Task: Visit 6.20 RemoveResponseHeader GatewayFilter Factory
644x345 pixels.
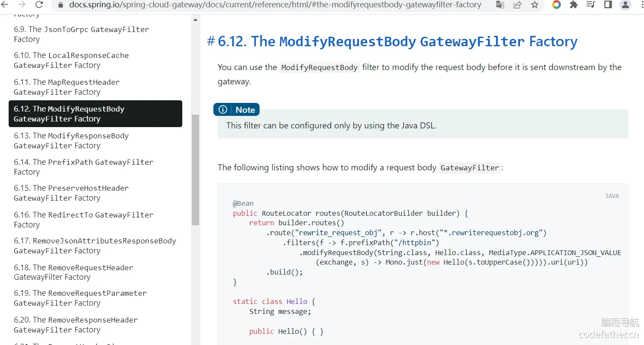Action: [x=76, y=325]
